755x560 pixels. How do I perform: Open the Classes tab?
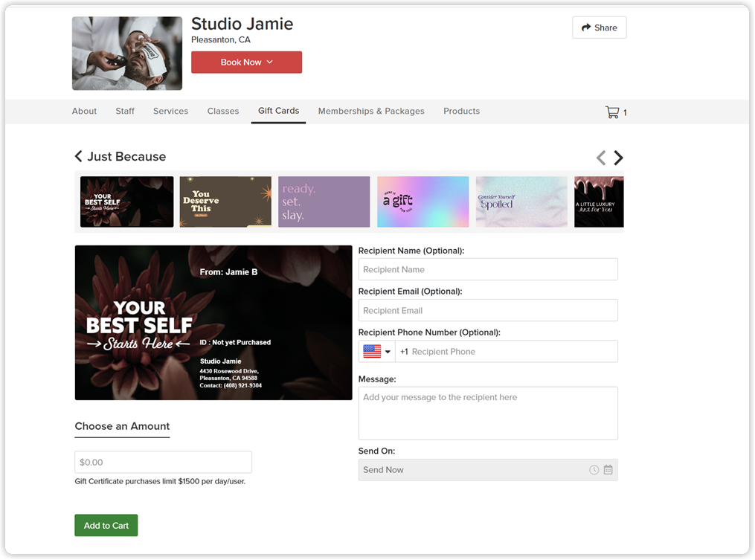coord(223,112)
